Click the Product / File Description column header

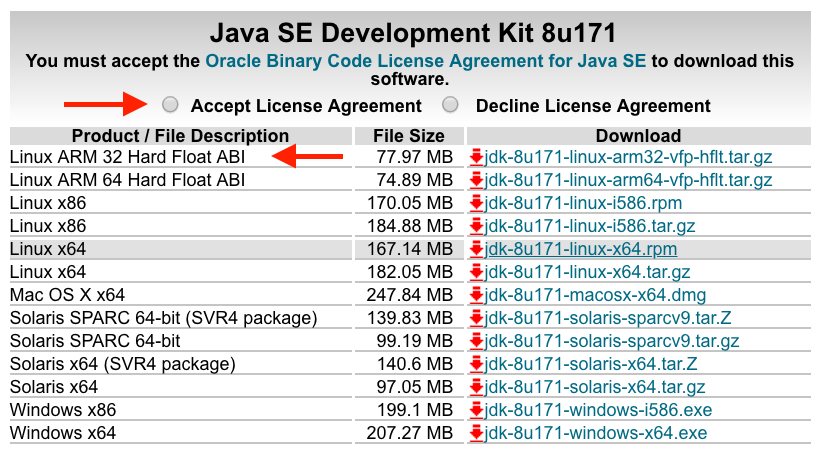click(x=180, y=136)
